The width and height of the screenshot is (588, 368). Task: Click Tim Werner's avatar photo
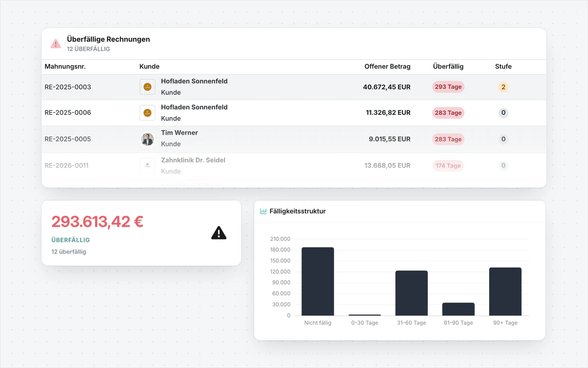[147, 139]
